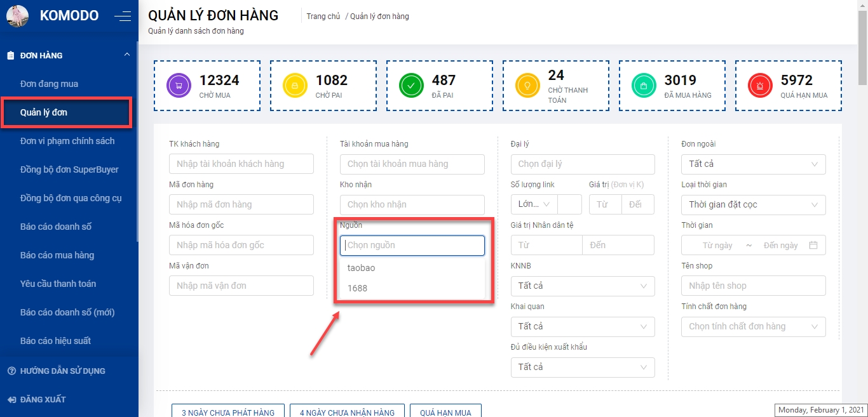Focus the Giá trị Nhân dân tệ Từ input
The height and width of the screenshot is (417, 868).
point(546,245)
